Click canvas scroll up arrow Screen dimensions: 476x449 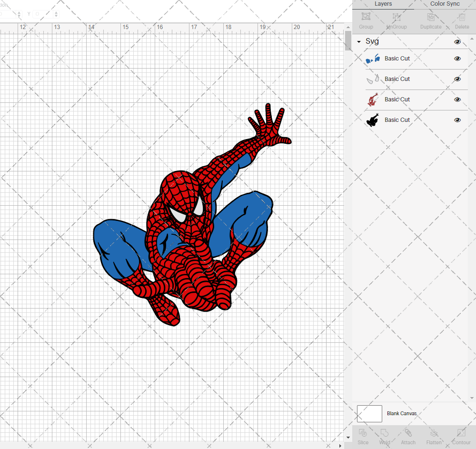[x=348, y=27]
